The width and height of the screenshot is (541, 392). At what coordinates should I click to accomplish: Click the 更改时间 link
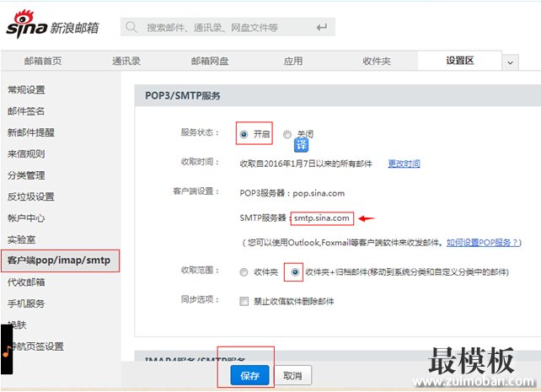click(x=404, y=164)
